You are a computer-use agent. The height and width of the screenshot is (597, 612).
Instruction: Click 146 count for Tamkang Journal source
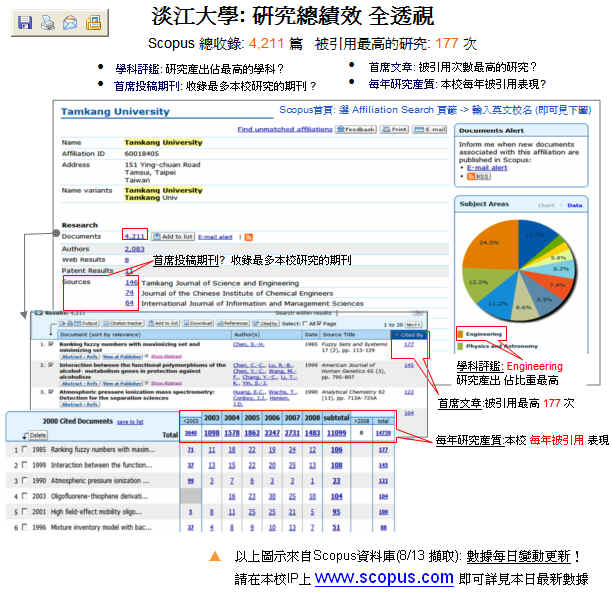(132, 282)
